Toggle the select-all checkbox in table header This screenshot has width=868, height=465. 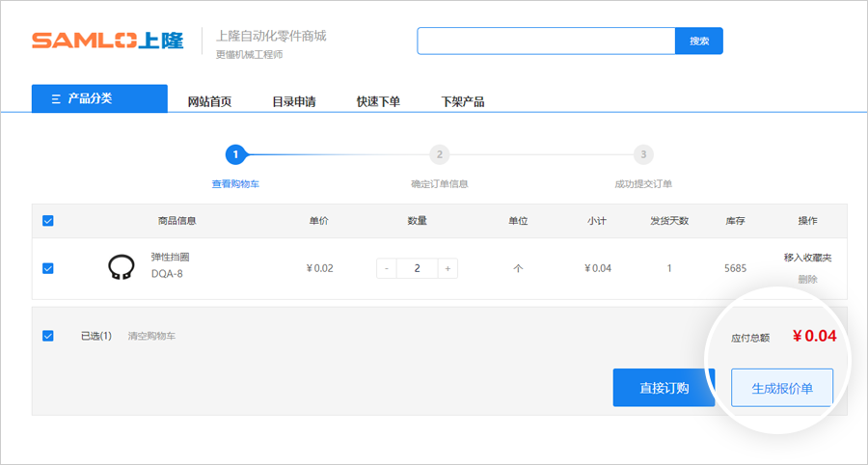coord(48,221)
